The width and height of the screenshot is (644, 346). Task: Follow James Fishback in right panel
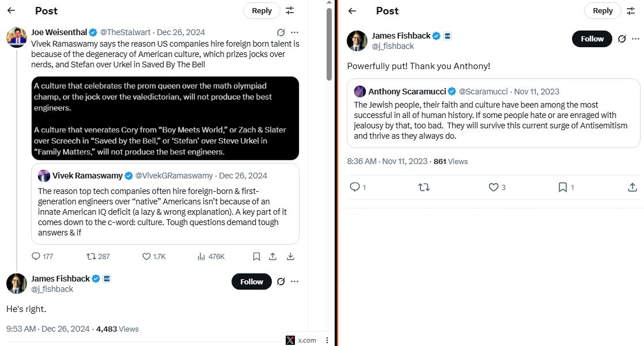tap(592, 39)
